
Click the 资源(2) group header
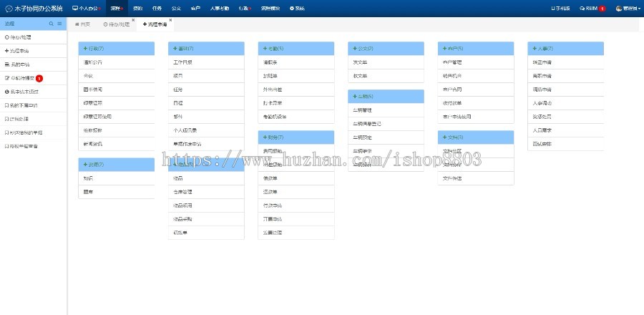(116, 165)
